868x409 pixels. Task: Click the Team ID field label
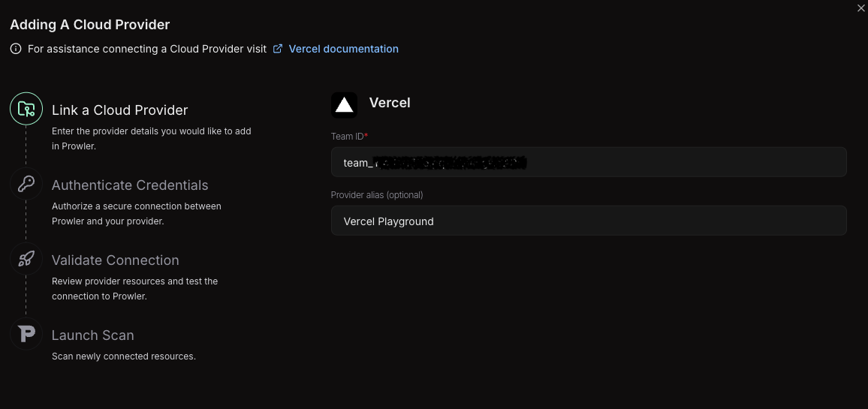(349, 136)
